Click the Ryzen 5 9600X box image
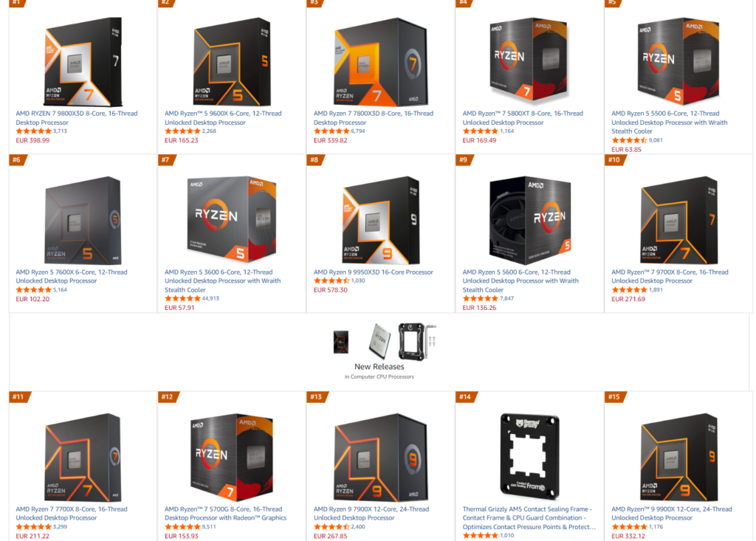Viewport: 756px width, 541px height. coord(232,62)
